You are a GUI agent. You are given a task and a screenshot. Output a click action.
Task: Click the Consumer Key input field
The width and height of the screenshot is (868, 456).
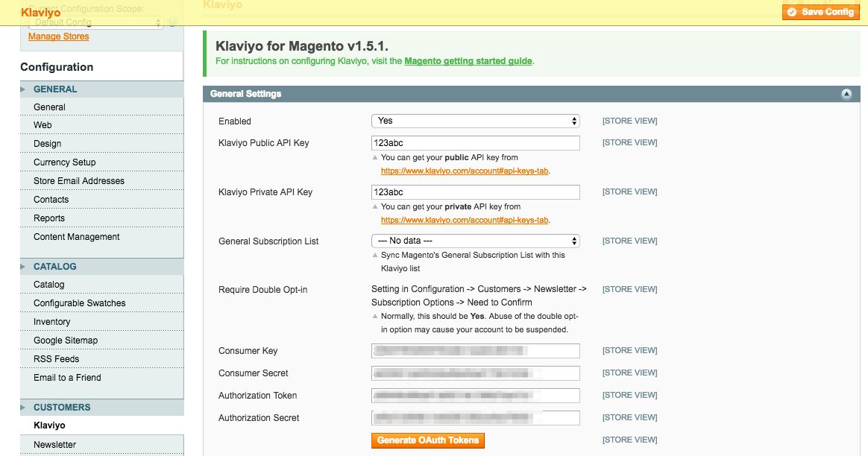point(475,350)
